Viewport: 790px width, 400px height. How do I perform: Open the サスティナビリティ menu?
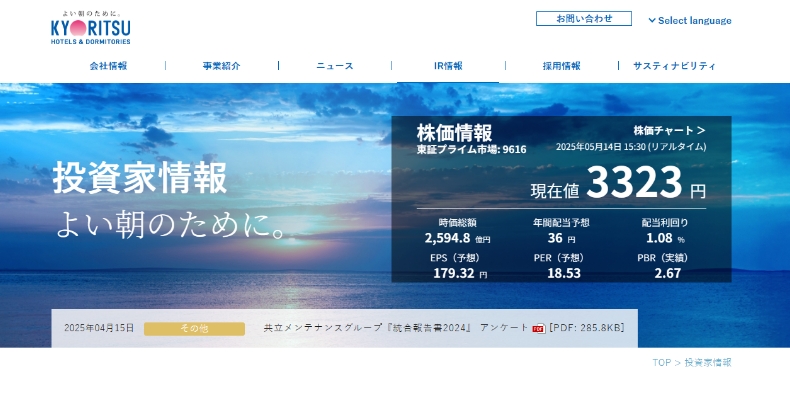point(674,66)
